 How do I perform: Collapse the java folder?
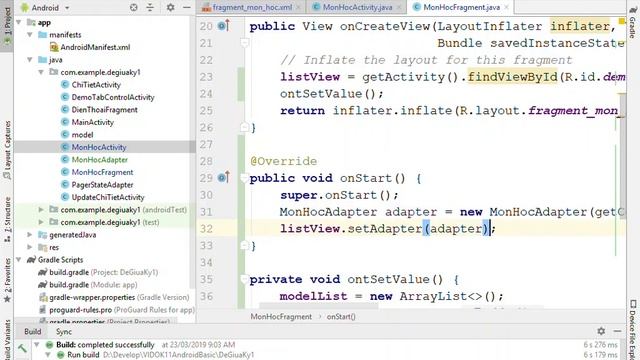click(30, 60)
